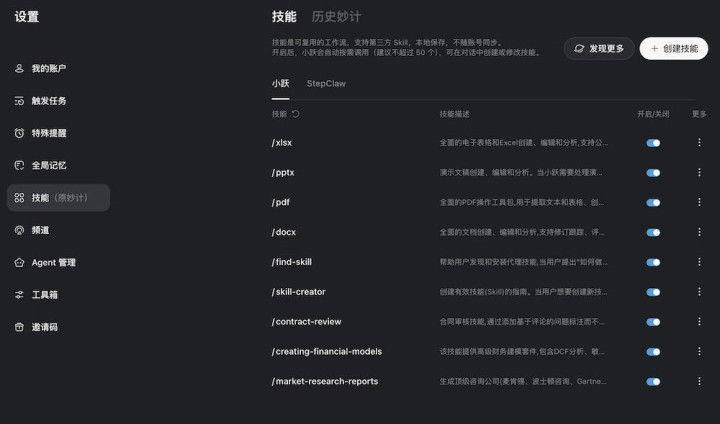Click the alarm clock icon for special reminders

pyautogui.click(x=19, y=133)
